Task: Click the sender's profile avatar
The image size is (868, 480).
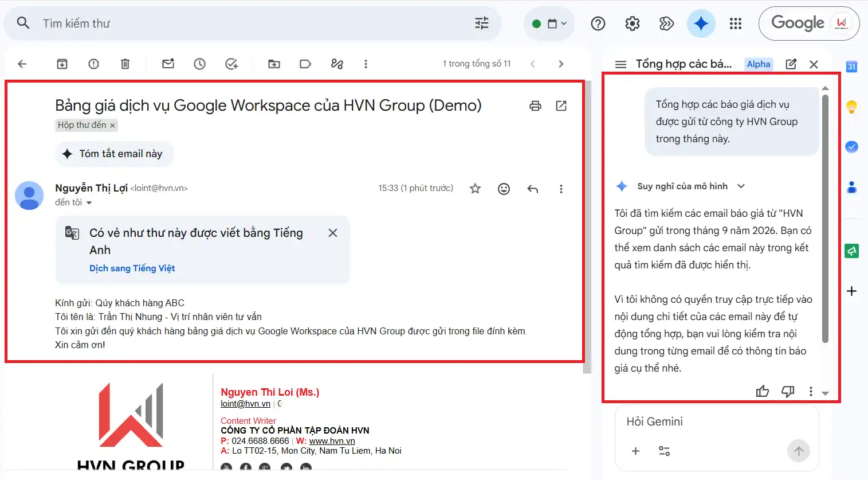Action: [x=29, y=196]
